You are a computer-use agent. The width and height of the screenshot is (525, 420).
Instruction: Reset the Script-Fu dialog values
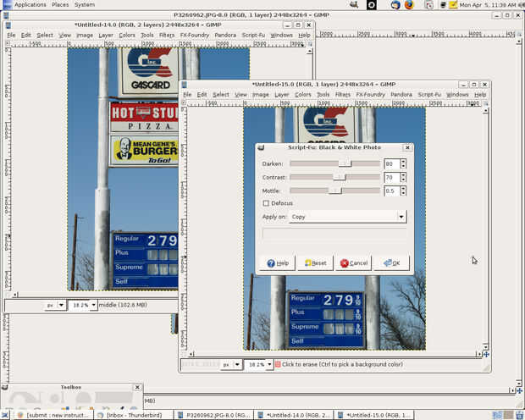click(315, 263)
